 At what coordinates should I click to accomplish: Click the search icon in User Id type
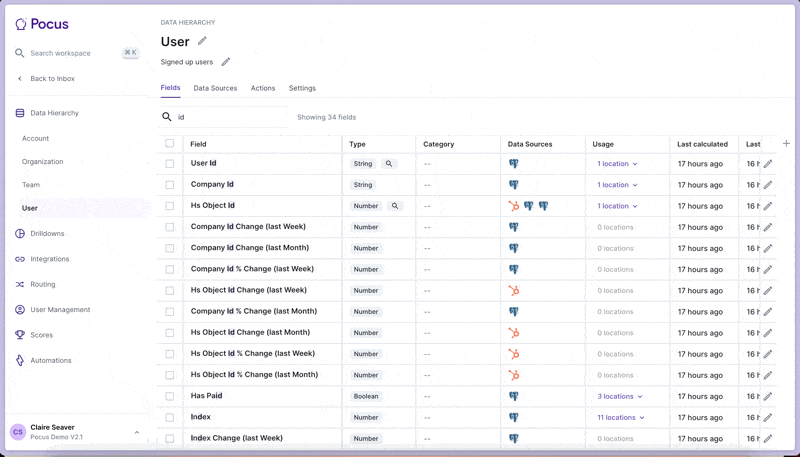coord(389,164)
